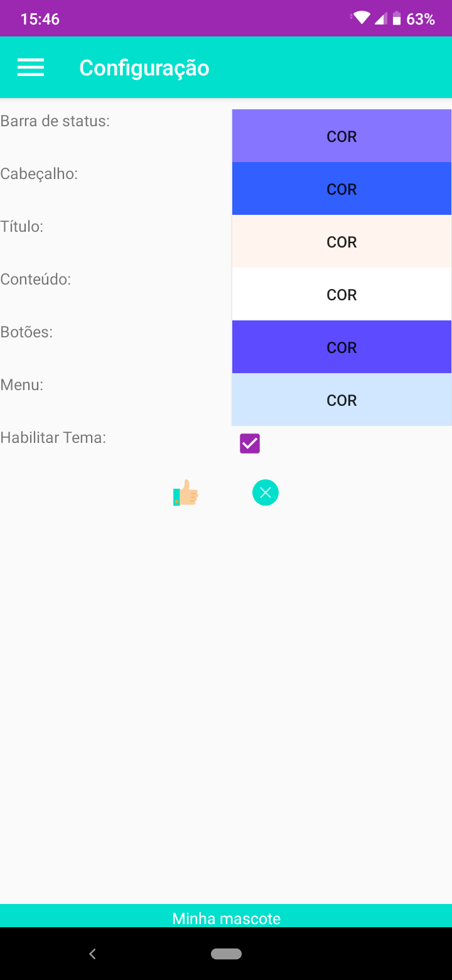452x980 pixels.
Task: Tap the thumbs-up confirm icon
Action: (186, 493)
